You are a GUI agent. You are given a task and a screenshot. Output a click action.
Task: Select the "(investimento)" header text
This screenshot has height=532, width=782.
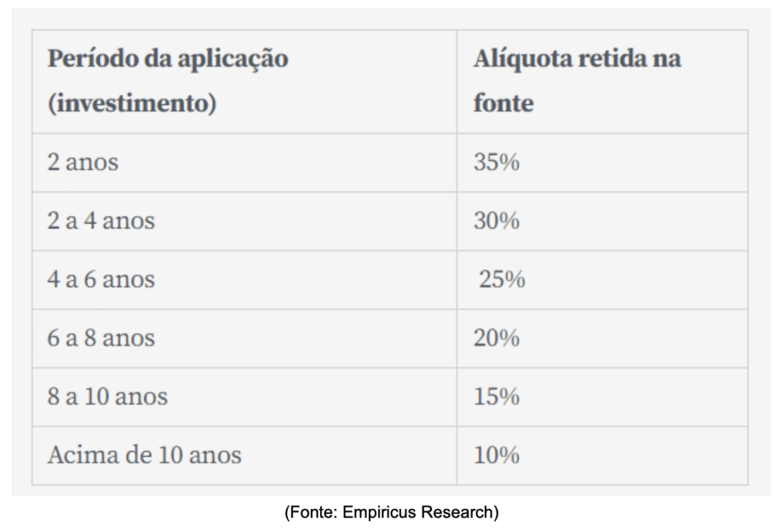tap(132, 102)
